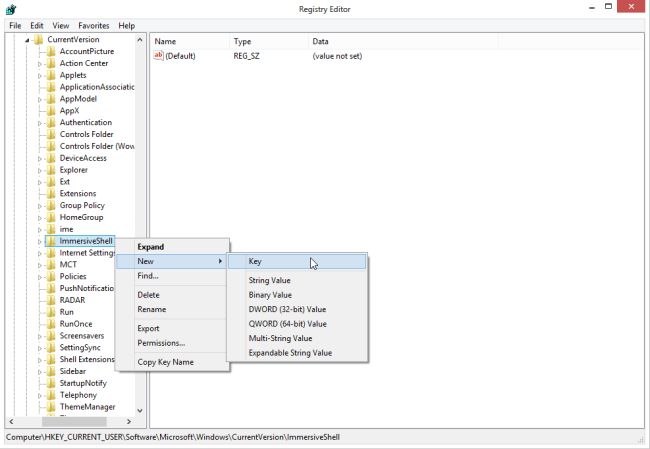Click the HomeGroup folder icon
650x449 pixels.
click(51, 217)
